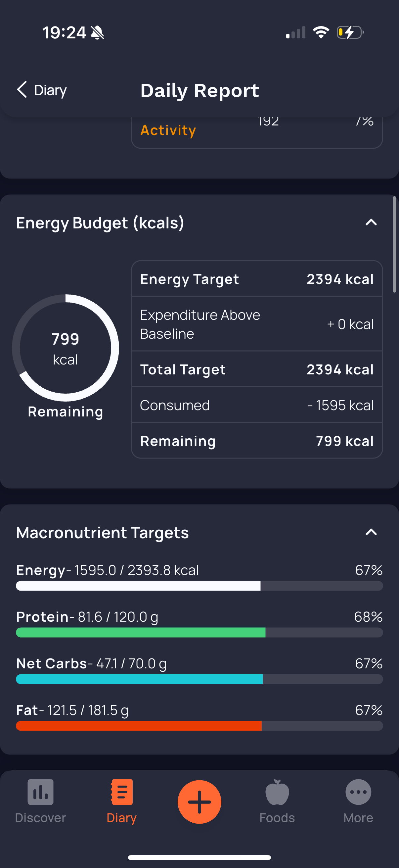Tap the battery charging indicator
399x868 pixels.
(x=350, y=32)
